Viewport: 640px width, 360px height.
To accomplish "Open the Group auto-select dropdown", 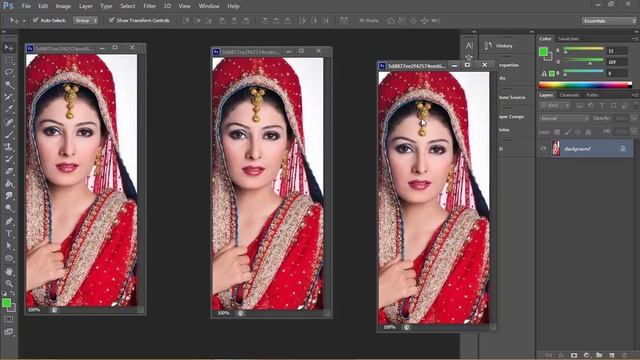I will point(85,20).
